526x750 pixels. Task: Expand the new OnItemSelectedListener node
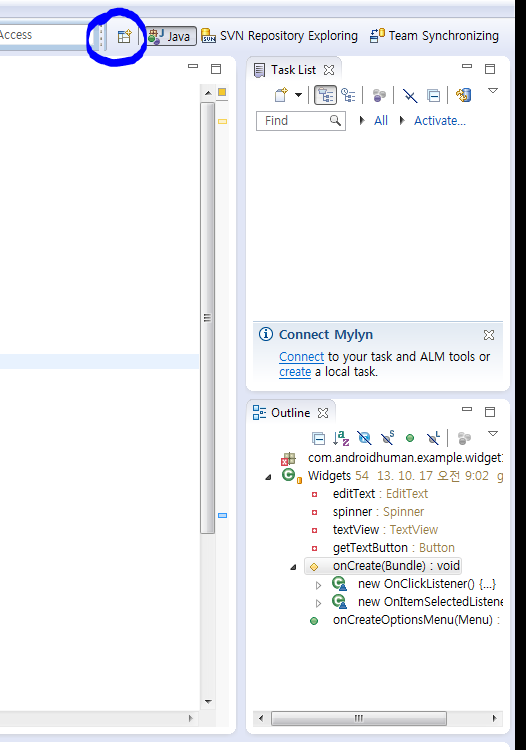click(x=318, y=603)
